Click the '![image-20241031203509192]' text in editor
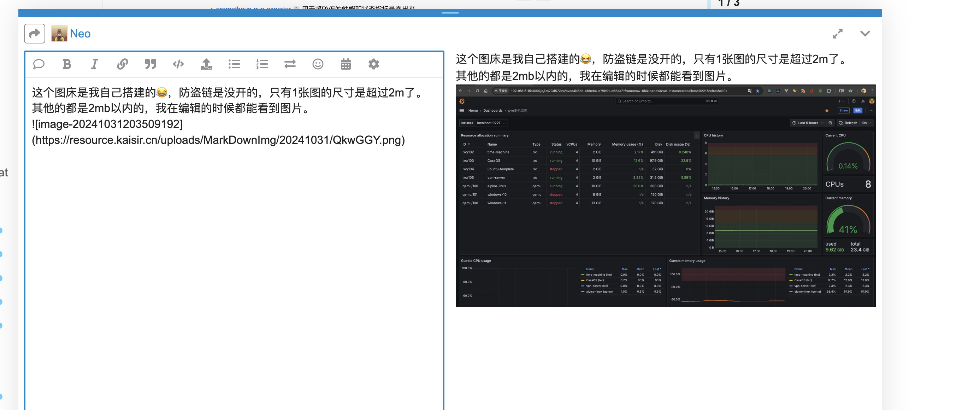 107,124
